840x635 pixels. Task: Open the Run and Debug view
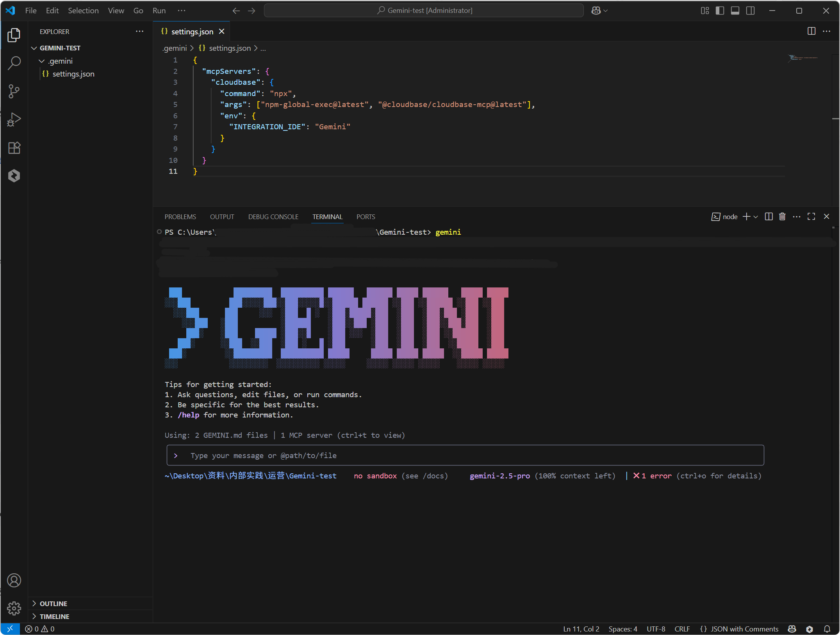14,120
